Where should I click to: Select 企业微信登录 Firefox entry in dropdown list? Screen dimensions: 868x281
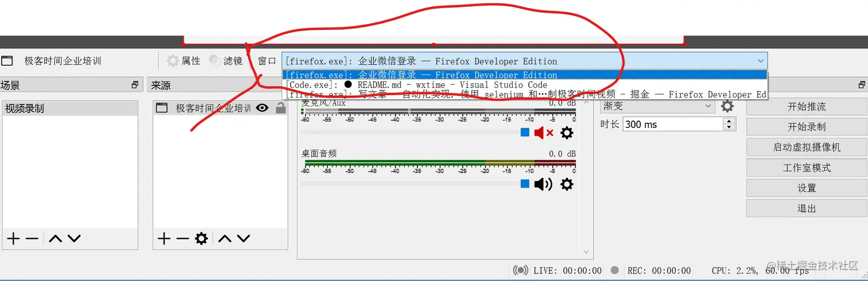pyautogui.click(x=524, y=75)
